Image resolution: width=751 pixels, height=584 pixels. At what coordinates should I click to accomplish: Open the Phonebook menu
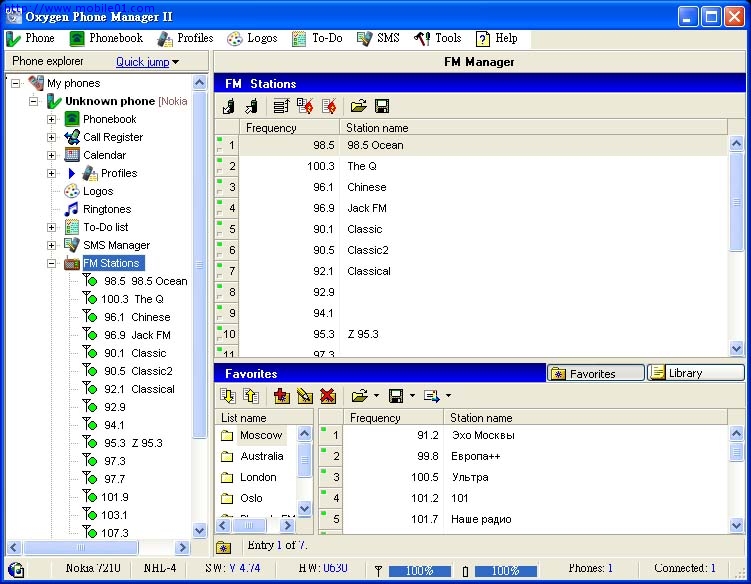click(106, 38)
